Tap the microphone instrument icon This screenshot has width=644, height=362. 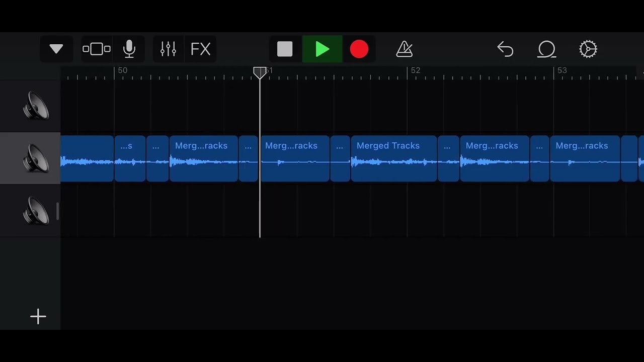[x=129, y=49]
